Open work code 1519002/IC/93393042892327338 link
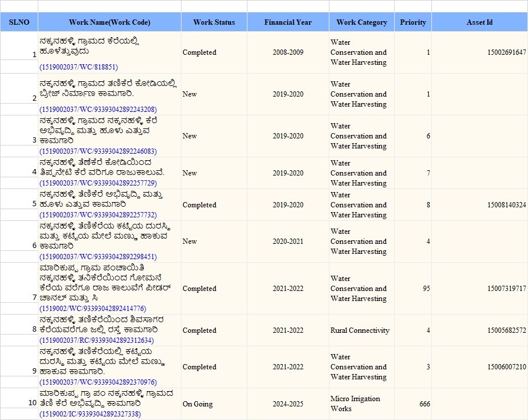Viewport: 528px width, 420px height. click(90, 414)
